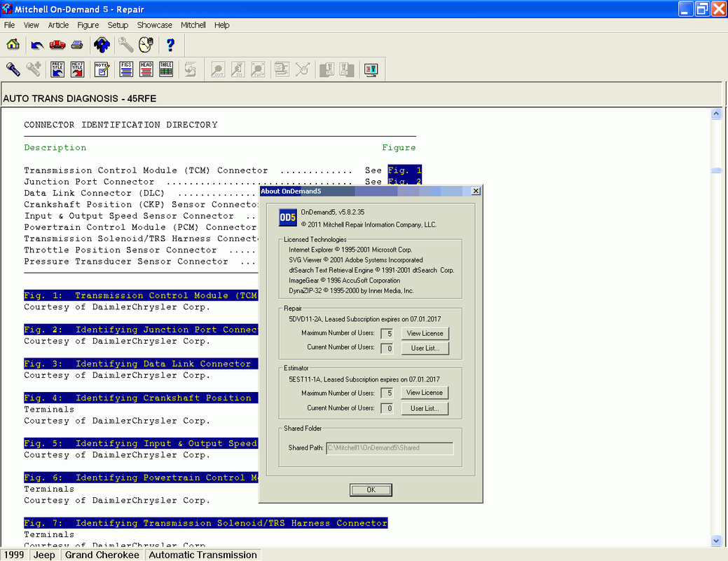Open Fig. 6: Identifying Powertrain Control link
Image resolution: width=728 pixels, height=561 pixels.
pyautogui.click(x=141, y=478)
